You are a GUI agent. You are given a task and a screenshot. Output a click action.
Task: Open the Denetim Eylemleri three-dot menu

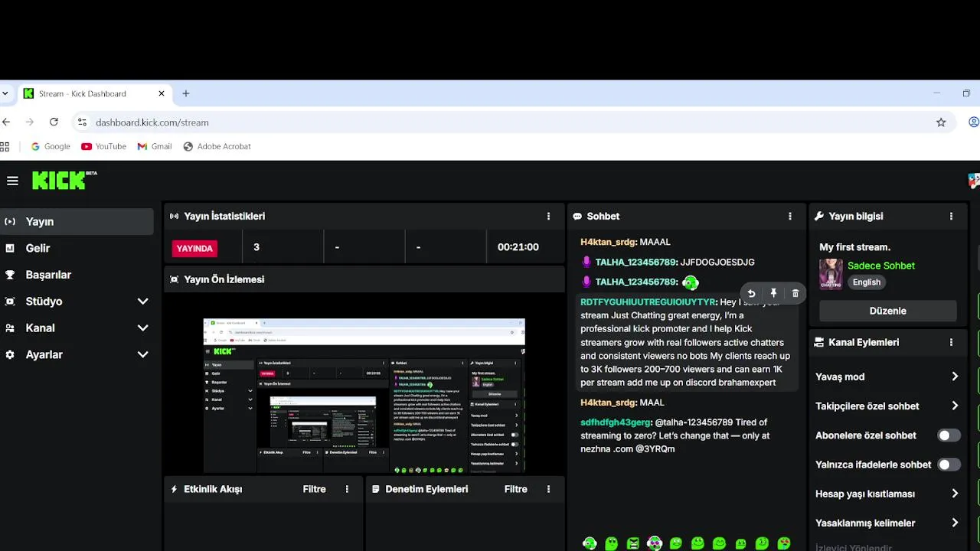point(548,489)
